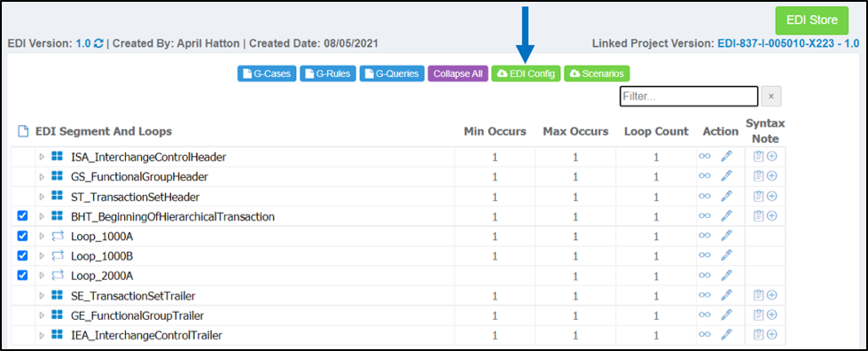The width and height of the screenshot is (868, 351).
Task: Expand SE_TransactionSetTrailer segment arrow
Action: [x=41, y=296]
